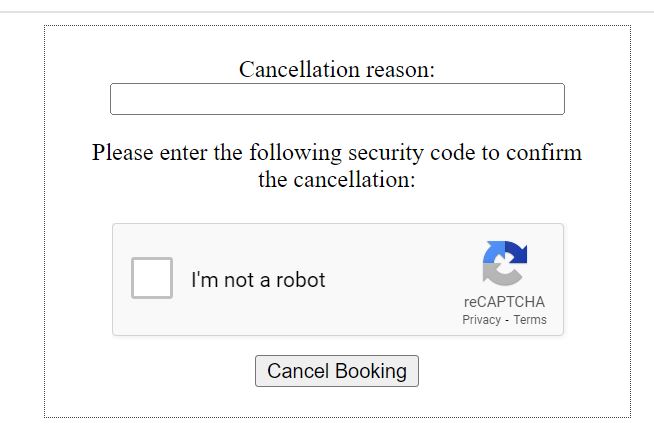Place the cursor at the start of the reason input box
Image resolution: width=654 pixels, height=433 pixels.
(115, 99)
